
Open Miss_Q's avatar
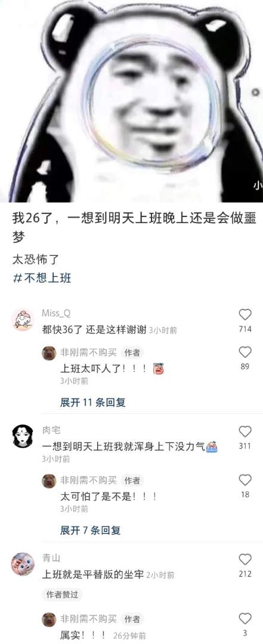[23, 320]
